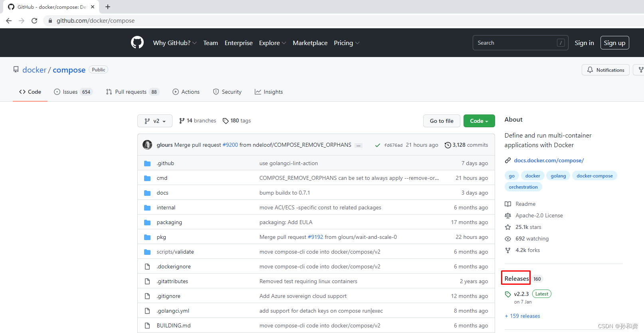Click the .gitattributes file icon

click(147, 282)
